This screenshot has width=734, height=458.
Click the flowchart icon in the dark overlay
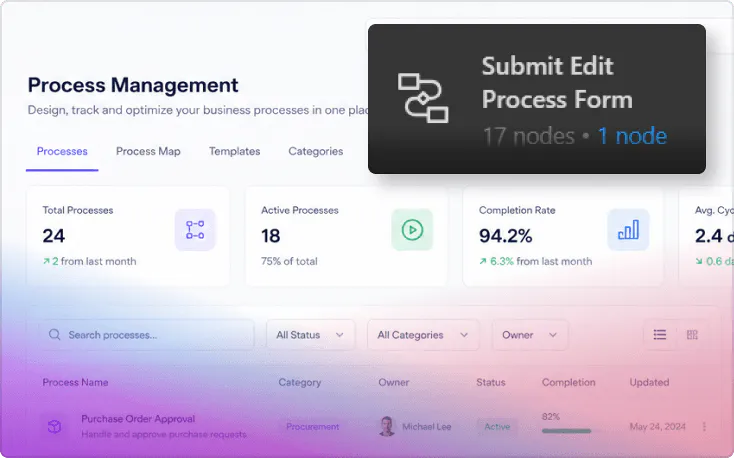point(423,98)
